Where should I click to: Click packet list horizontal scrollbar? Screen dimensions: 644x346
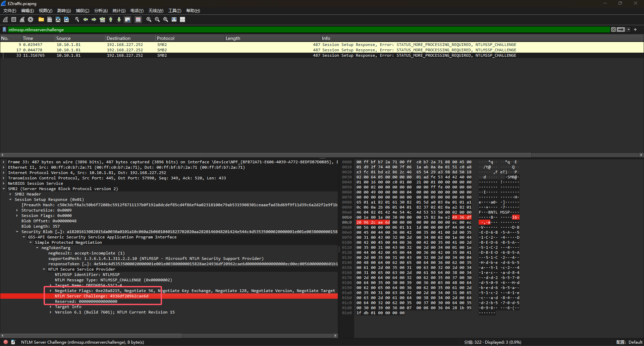268,155
